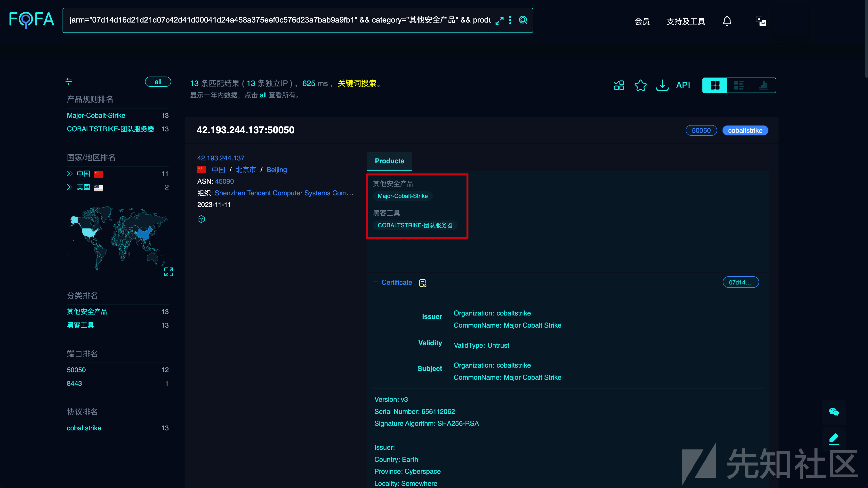Open the cube asset detail icon

[x=201, y=219]
